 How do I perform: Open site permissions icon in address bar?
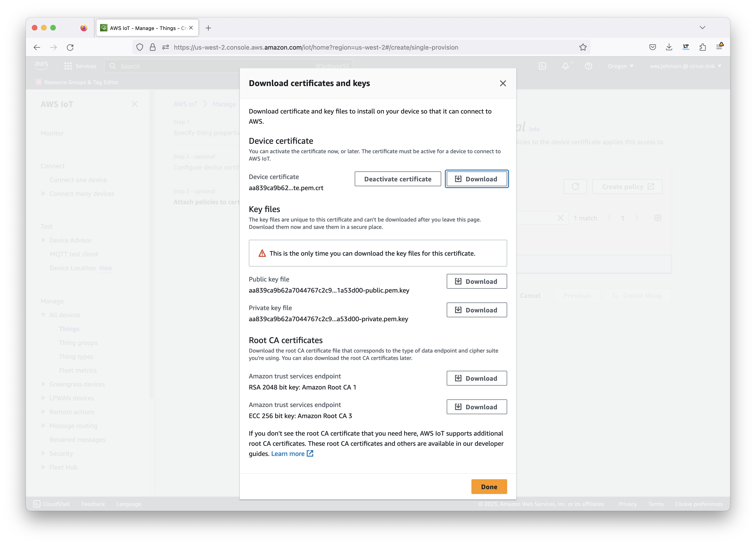point(165,47)
